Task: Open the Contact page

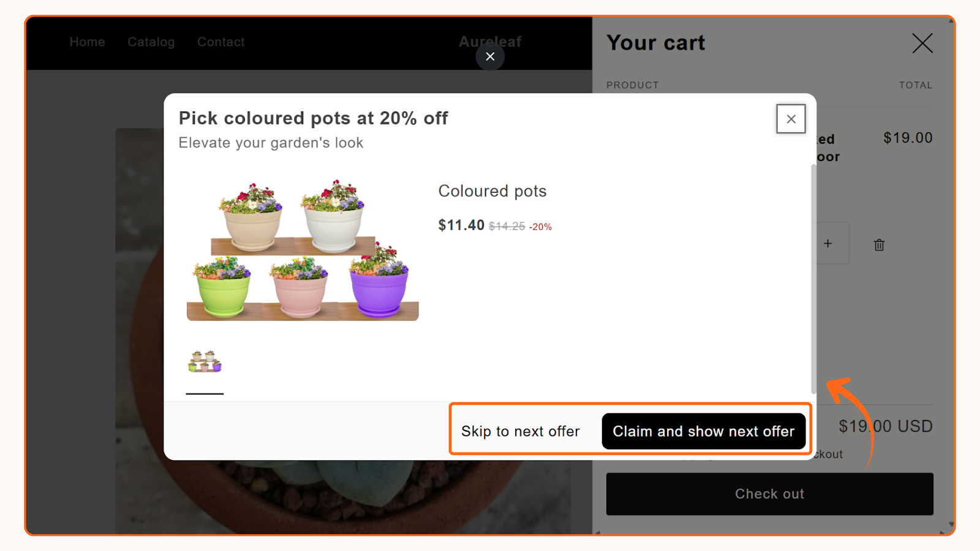Action: click(221, 42)
